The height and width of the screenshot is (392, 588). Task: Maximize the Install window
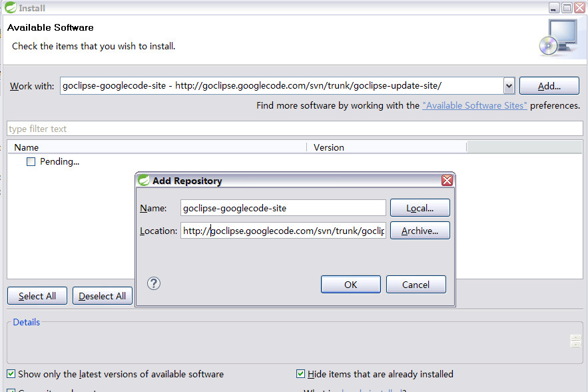point(567,7)
